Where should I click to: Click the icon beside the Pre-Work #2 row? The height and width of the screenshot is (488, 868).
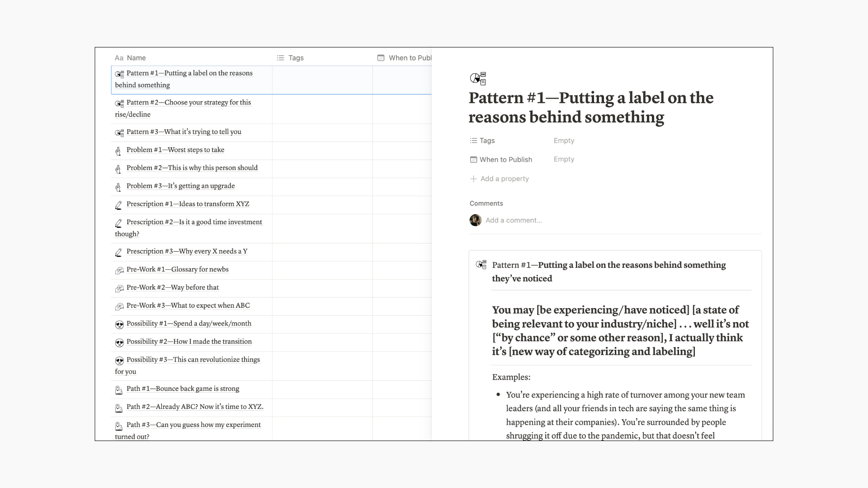[119, 288]
